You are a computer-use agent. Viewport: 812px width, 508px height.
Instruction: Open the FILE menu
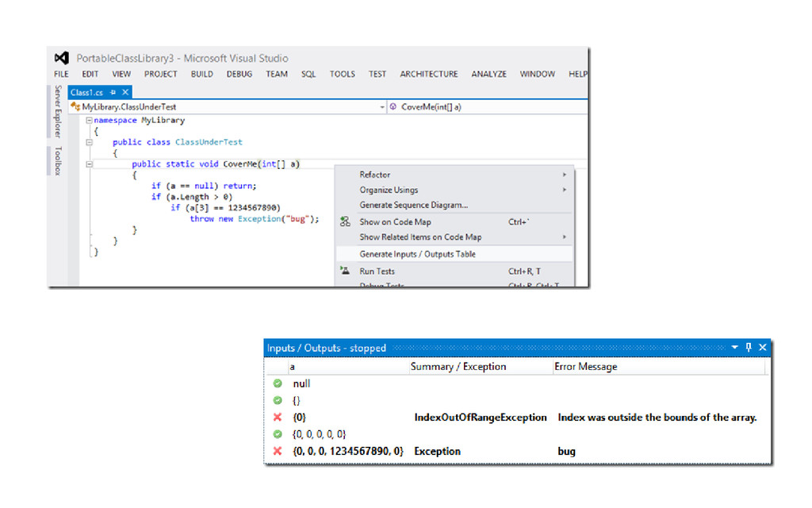(x=61, y=74)
